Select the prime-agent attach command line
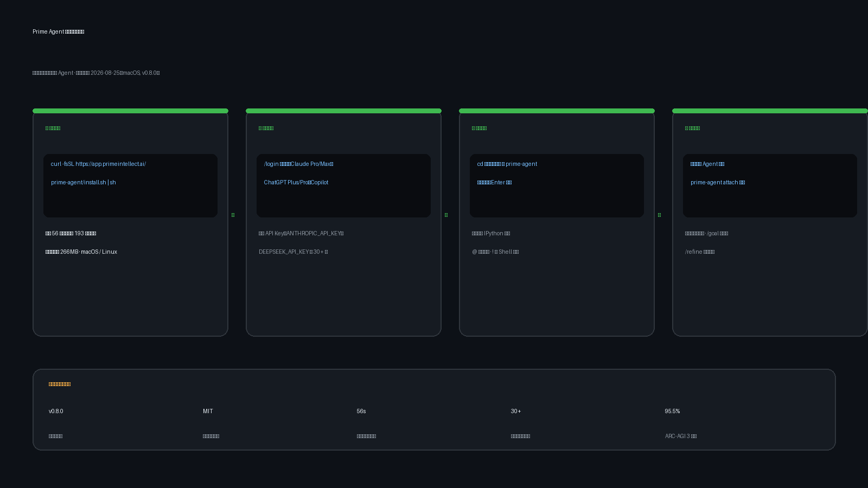Screen dimensions: 868x488 (718, 182)
